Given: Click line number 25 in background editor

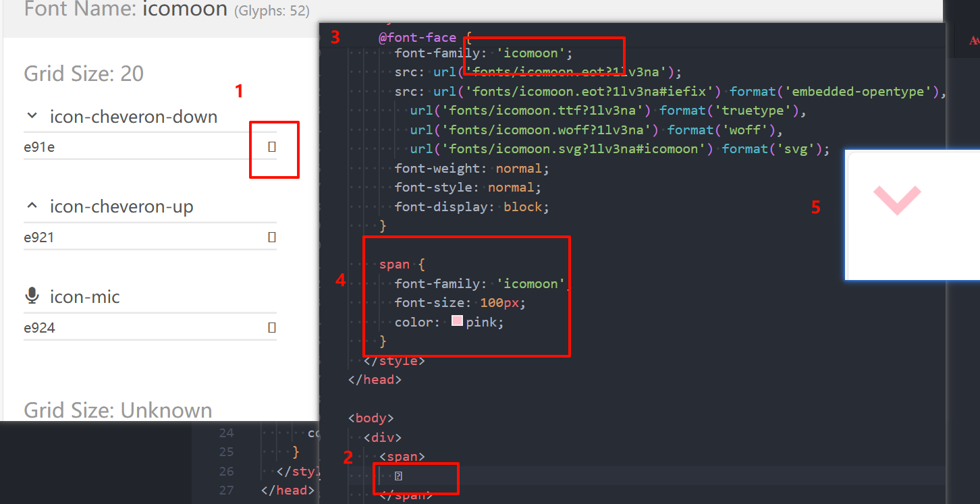Looking at the screenshot, I should tap(226, 451).
